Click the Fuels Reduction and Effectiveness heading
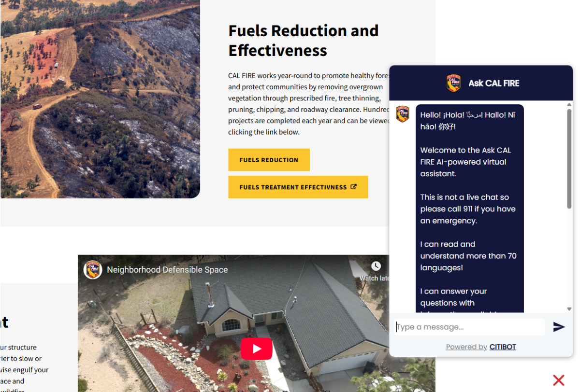580x392 pixels. tap(304, 40)
